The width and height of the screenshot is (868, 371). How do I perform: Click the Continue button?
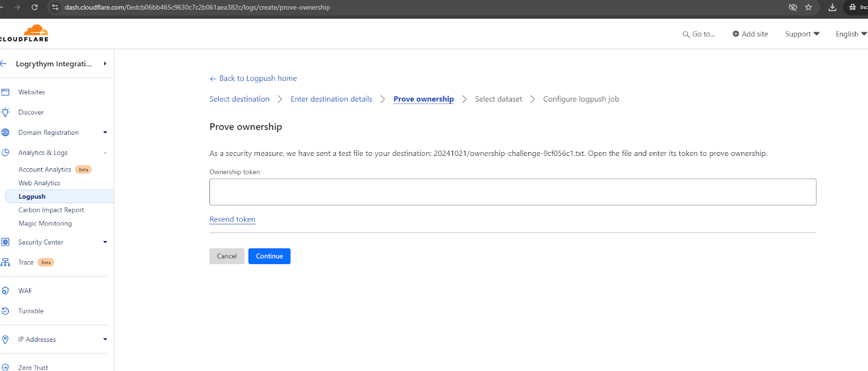[x=269, y=256]
